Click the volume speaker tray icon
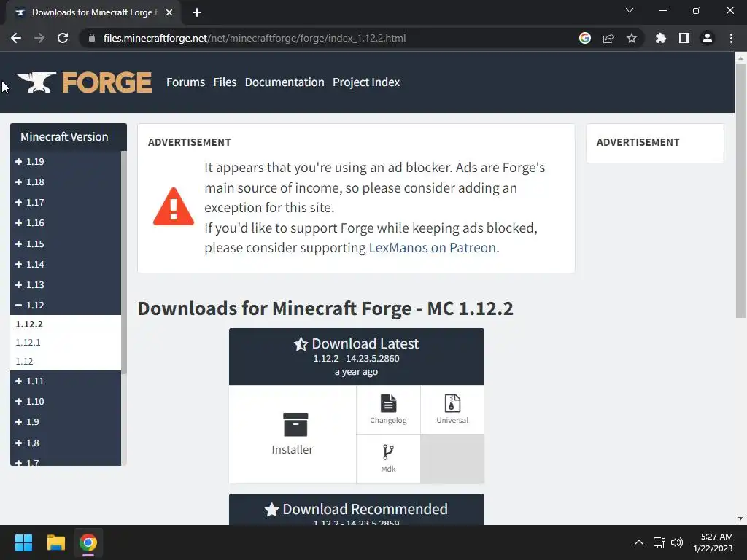Screen dimensions: 747x560 (677, 542)
